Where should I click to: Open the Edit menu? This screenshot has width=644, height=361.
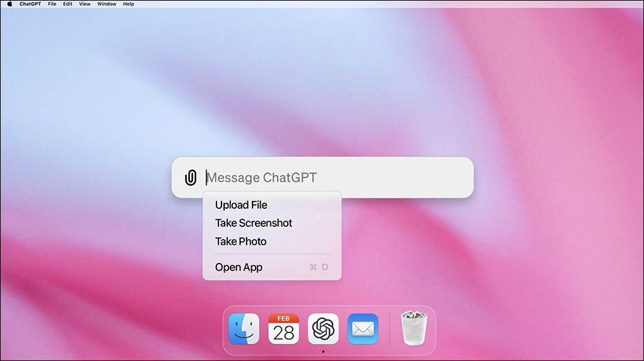(68, 4)
